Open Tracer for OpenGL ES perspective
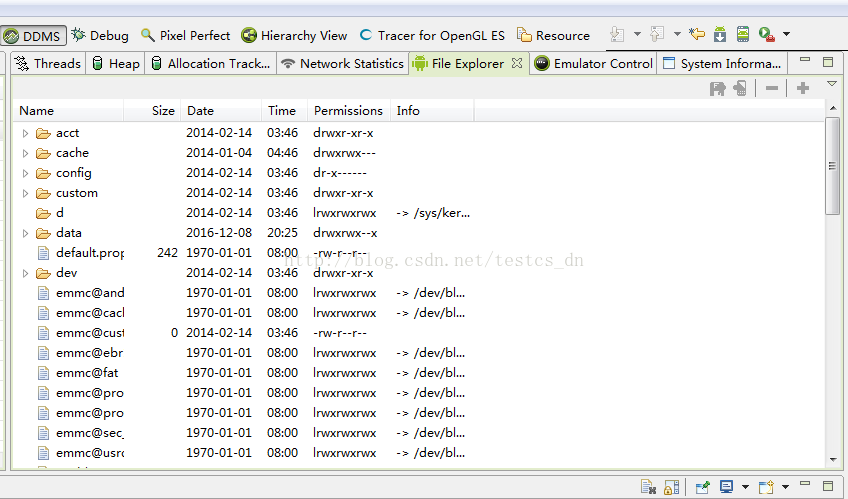The height and width of the screenshot is (499, 848). pos(432,35)
